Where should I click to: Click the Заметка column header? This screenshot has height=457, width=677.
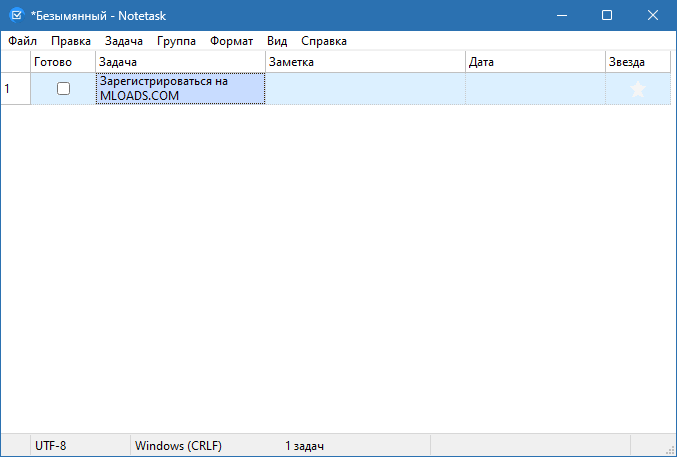coord(365,62)
